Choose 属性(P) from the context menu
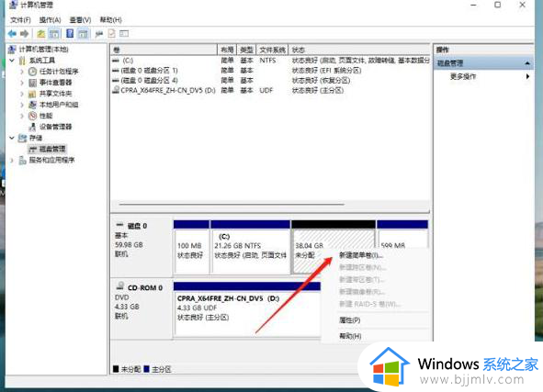 [350, 320]
